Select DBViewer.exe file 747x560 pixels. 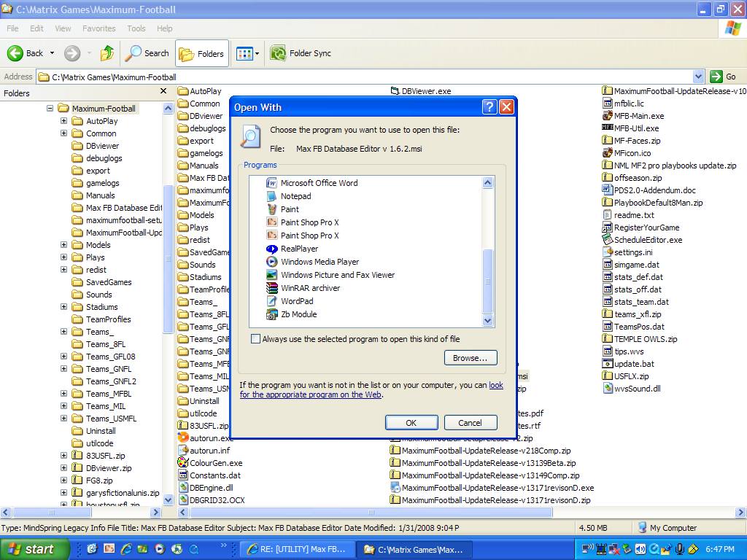(x=421, y=91)
